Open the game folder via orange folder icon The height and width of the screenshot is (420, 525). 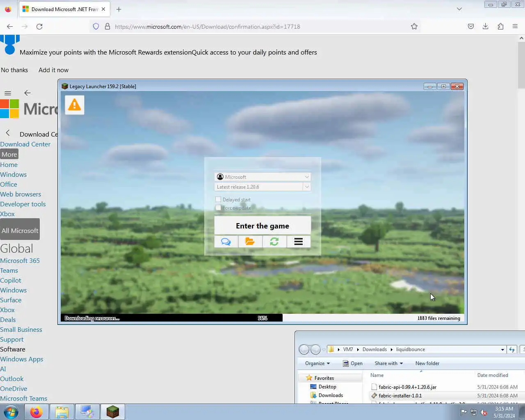pyautogui.click(x=250, y=242)
